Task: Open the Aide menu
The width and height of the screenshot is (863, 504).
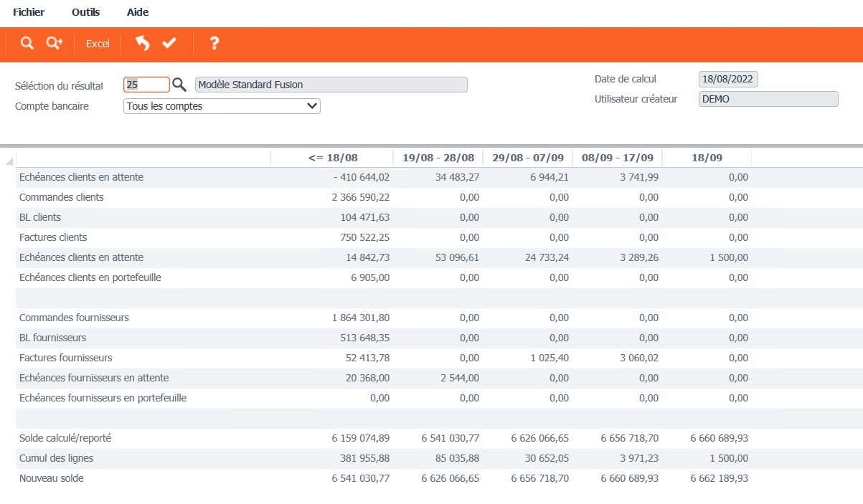Action: point(138,12)
